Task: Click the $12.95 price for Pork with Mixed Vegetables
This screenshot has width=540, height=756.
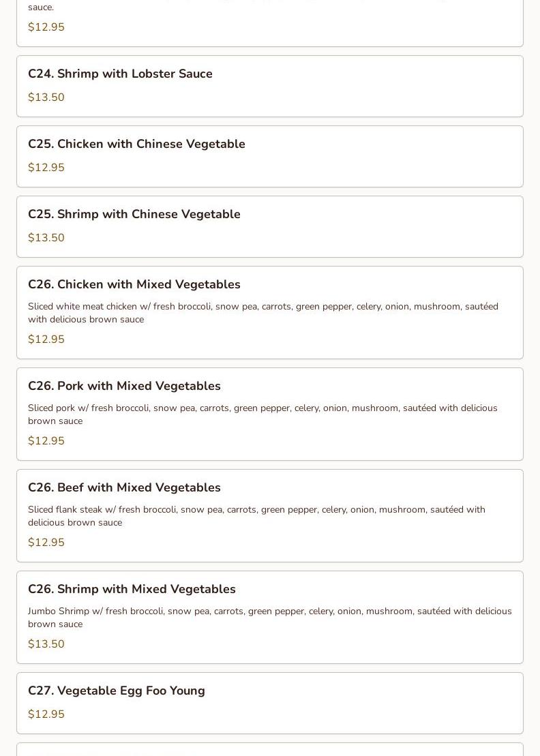Action: pos(46,441)
